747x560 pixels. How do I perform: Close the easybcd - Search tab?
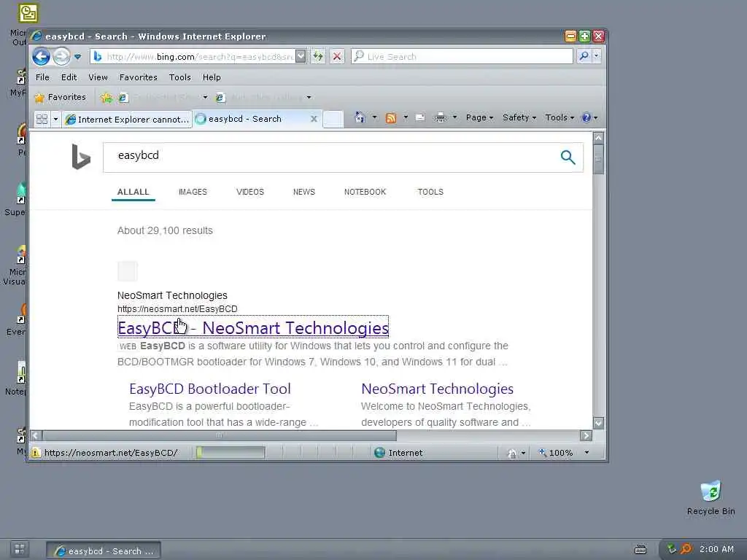click(314, 119)
